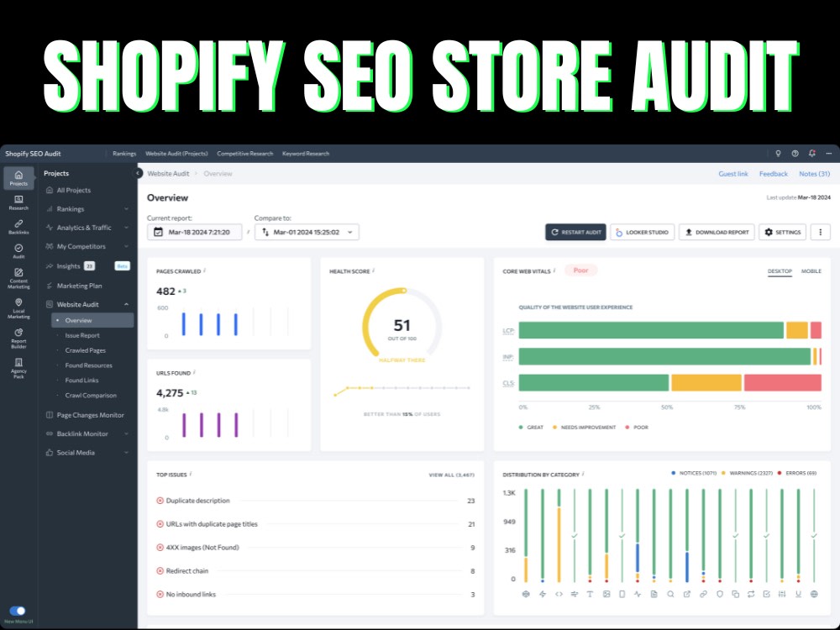The height and width of the screenshot is (630, 840).
Task: Toggle Notices legend in distribution chart
Action: point(693,473)
